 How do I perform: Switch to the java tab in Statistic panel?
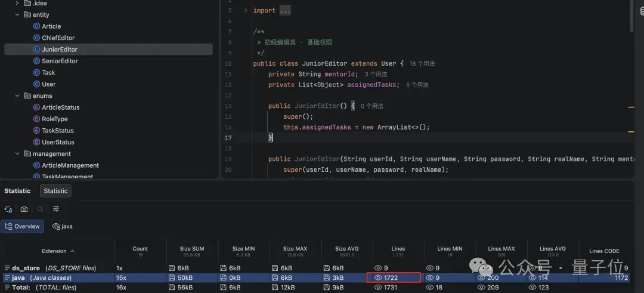click(x=62, y=226)
